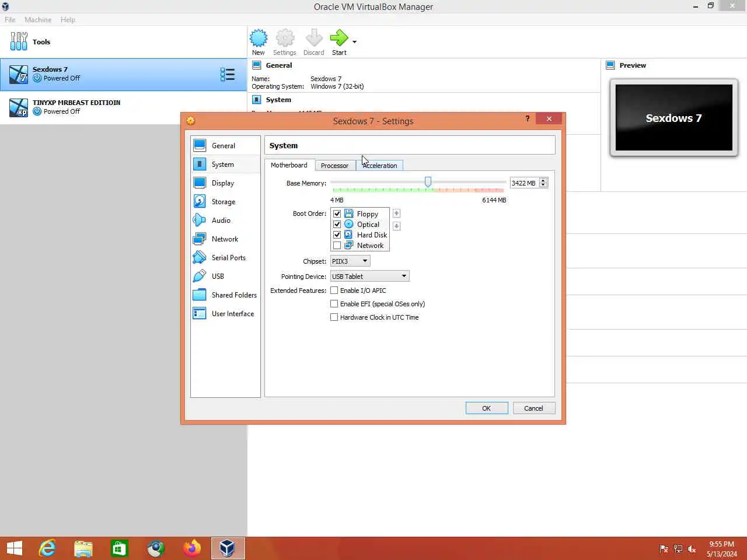Open the Machine menu

[38, 20]
